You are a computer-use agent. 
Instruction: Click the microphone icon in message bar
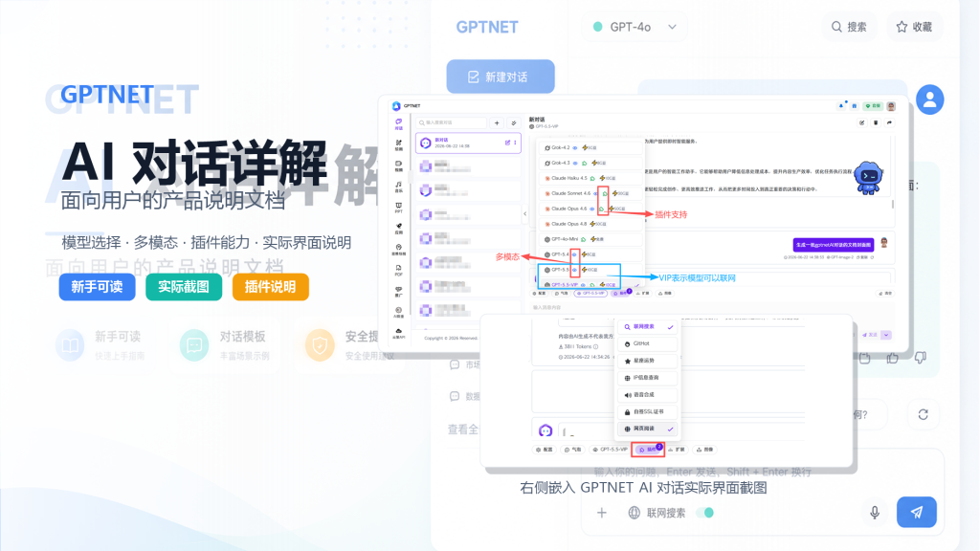pyautogui.click(x=875, y=513)
